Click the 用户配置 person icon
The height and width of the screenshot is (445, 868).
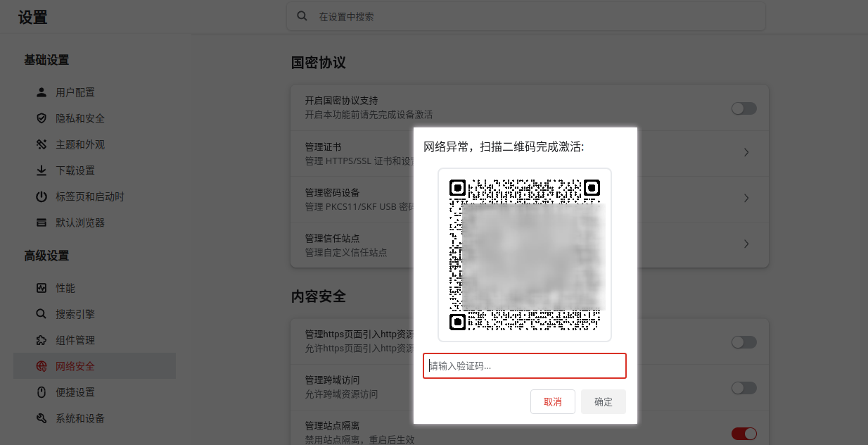tap(42, 92)
